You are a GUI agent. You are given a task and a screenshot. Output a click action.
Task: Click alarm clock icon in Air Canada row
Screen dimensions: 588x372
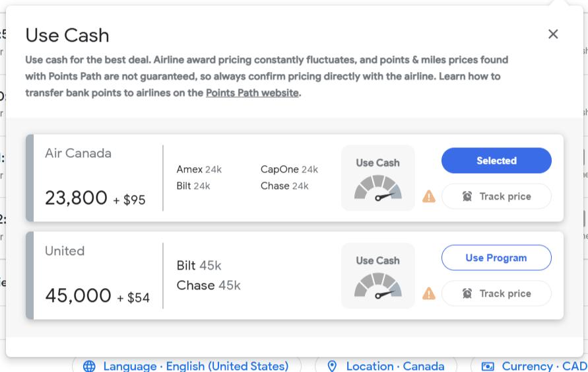(x=467, y=196)
